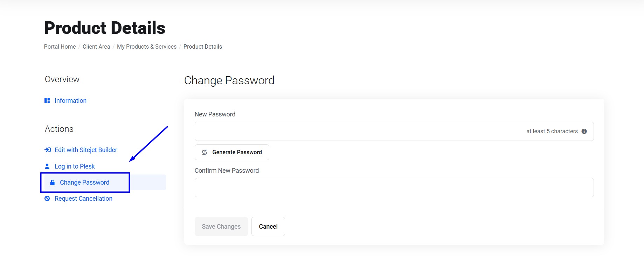The width and height of the screenshot is (644, 257).
Task: Select the Product Details breadcrumb entry
Action: 202,47
